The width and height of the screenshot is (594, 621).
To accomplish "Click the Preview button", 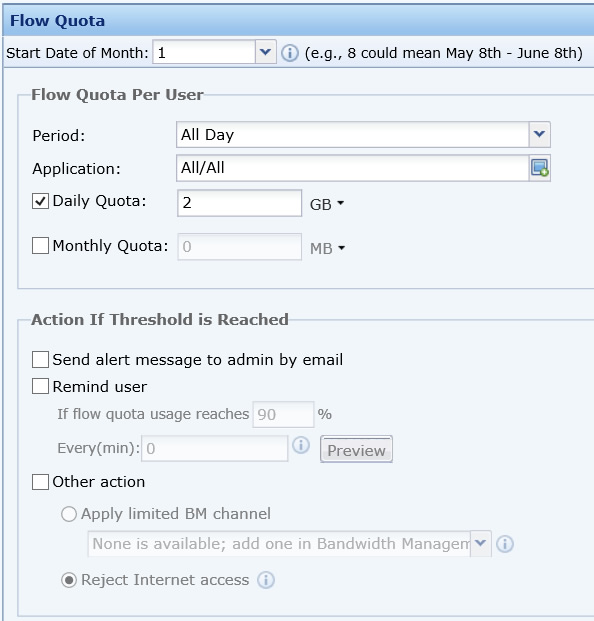I will click(x=356, y=449).
